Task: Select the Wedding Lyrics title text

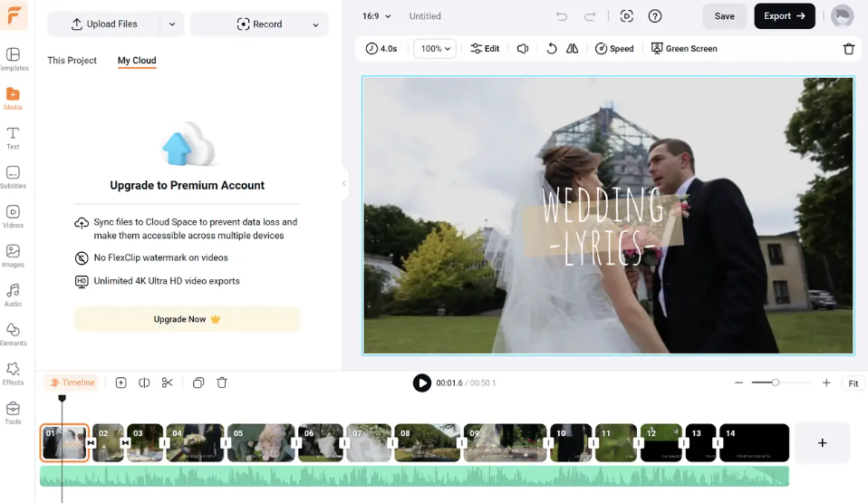Action: tap(603, 226)
